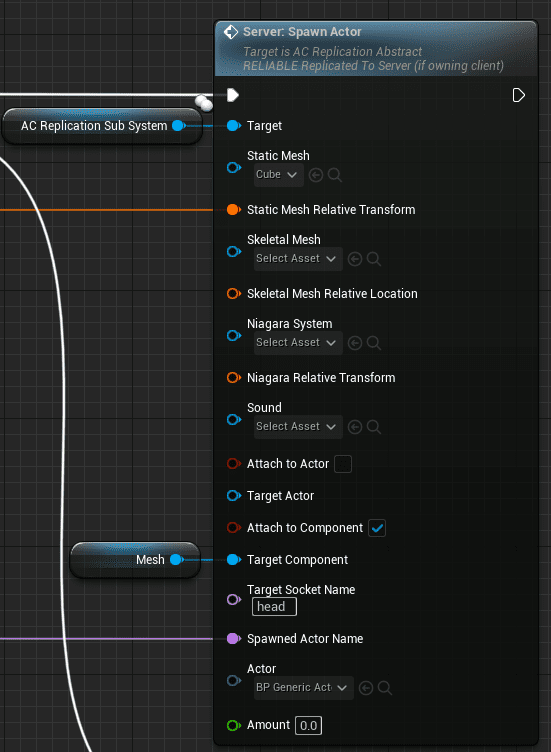Uncheck the Attach to Component checkbox
This screenshot has height=752, width=551.
(x=377, y=528)
